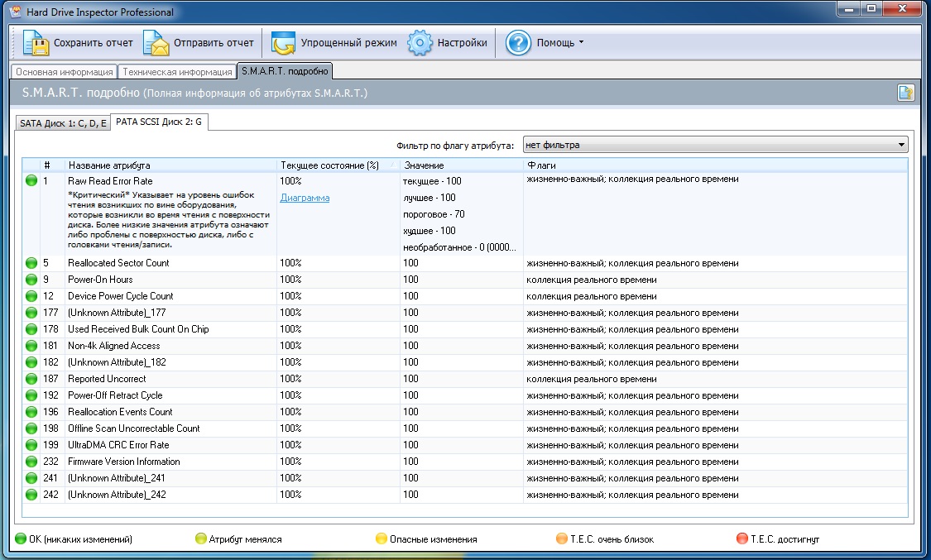The height and width of the screenshot is (560, 931).
Task: Click the blue Help question mark icon
Action: coord(518,43)
